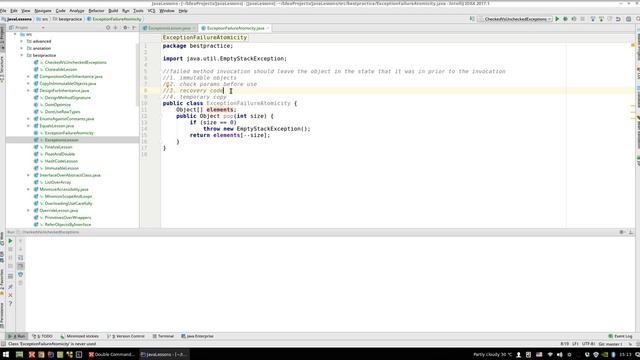The image size is (640, 360).
Task: Click the make project icon beside the run configuration
Action: [472, 19]
